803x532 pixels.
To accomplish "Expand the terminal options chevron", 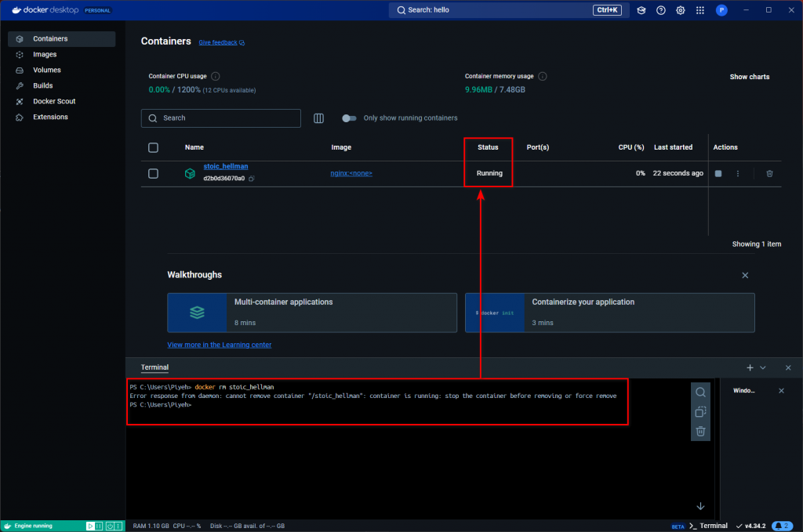I will tap(763, 367).
